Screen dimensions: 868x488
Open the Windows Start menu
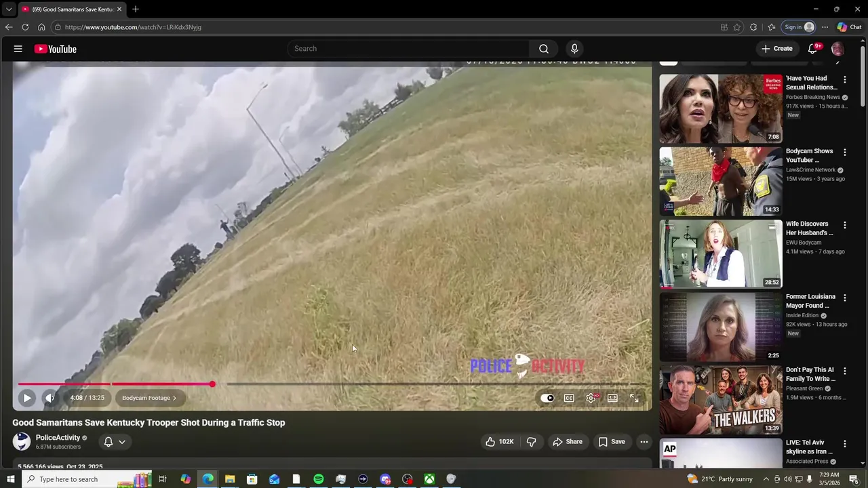pos(9,479)
